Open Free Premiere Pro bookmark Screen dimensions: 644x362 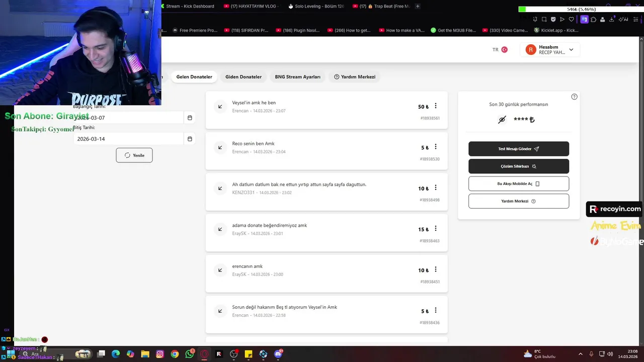click(195, 30)
